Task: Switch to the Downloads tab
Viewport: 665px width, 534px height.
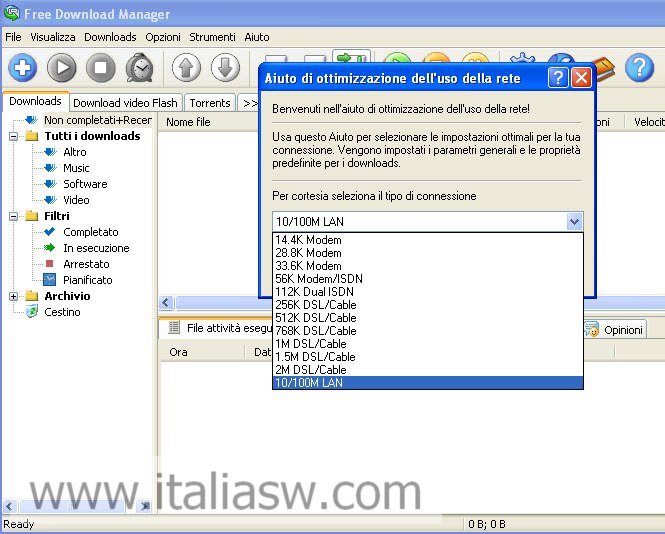Action: click(x=35, y=101)
